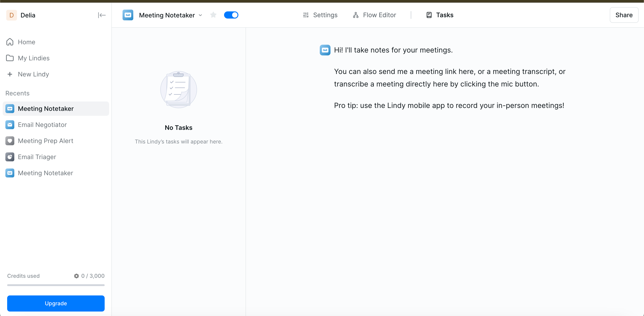Collapse the left sidebar with arrow icon
Image resolution: width=644 pixels, height=316 pixels.
(102, 15)
